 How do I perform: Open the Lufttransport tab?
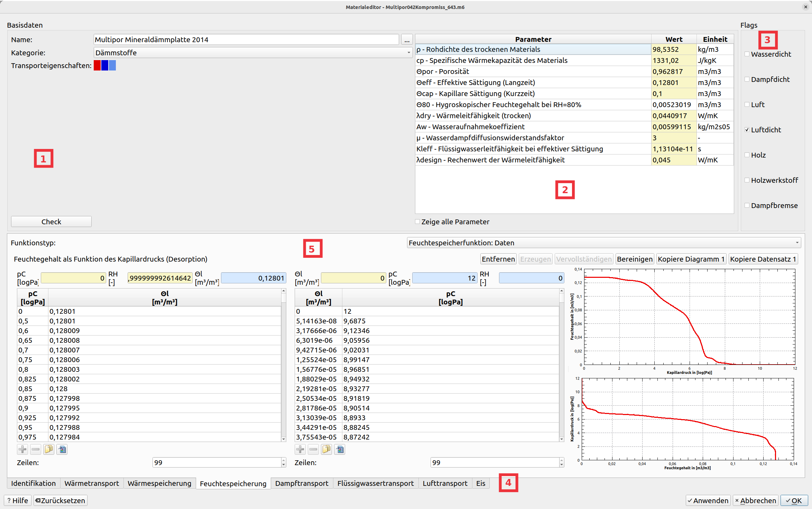445,483
